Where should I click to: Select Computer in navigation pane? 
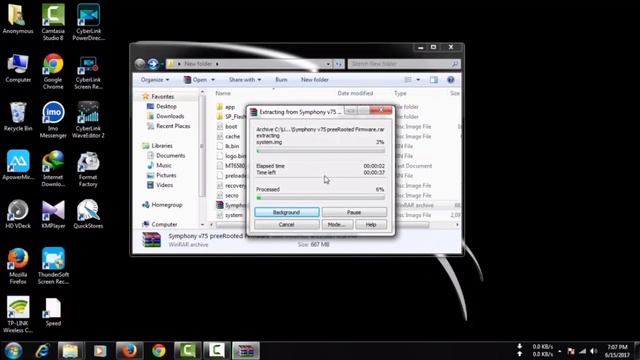pyautogui.click(x=164, y=224)
